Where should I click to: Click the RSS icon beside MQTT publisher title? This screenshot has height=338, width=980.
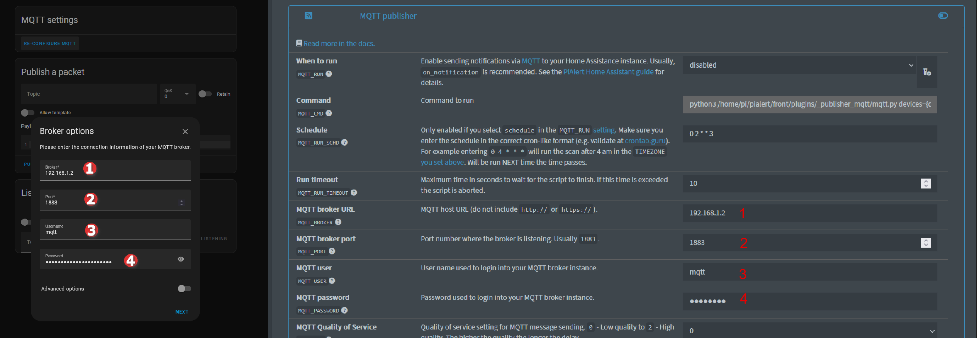click(x=309, y=16)
